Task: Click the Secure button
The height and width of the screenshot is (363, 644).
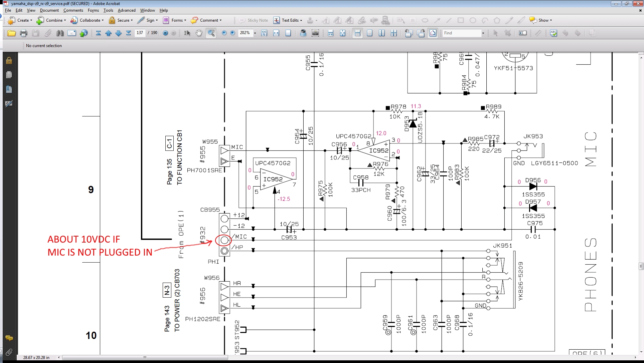Action: (x=121, y=20)
